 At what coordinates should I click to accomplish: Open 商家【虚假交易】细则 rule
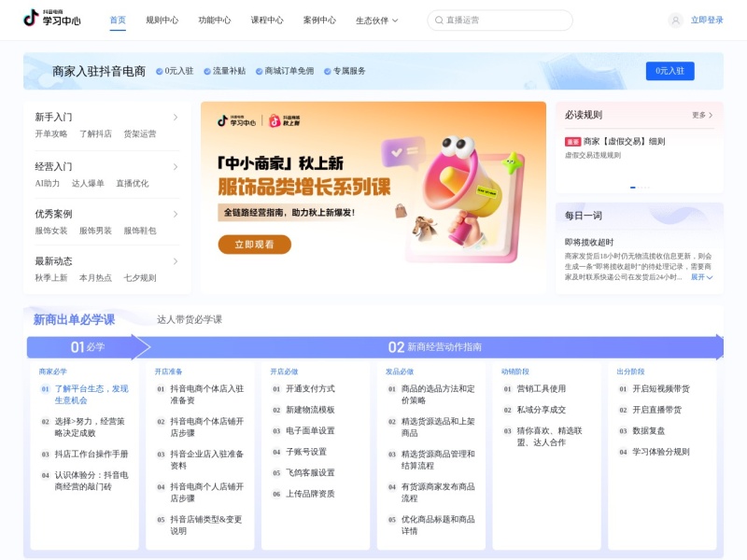[624, 142]
